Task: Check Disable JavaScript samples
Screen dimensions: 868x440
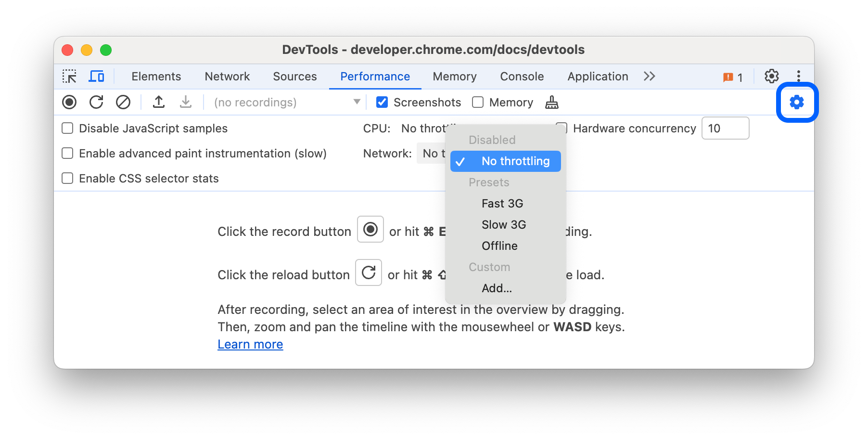Action: pos(67,128)
